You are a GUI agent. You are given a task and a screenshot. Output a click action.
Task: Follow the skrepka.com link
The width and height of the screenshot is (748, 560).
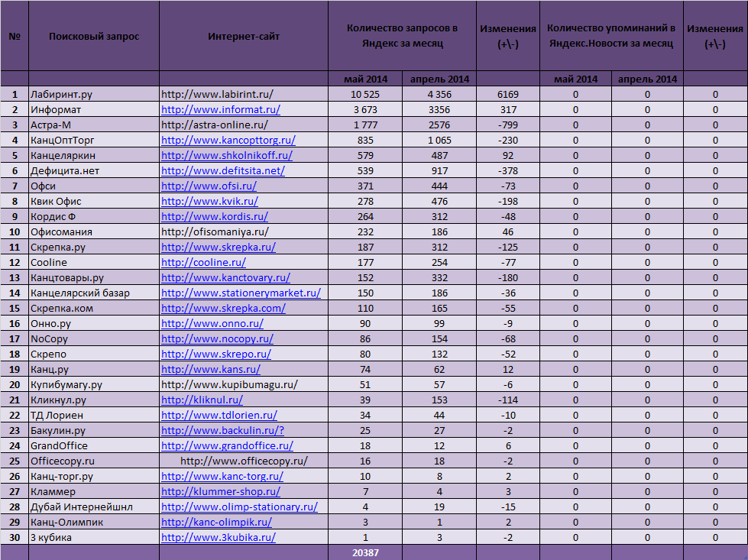coord(223,308)
